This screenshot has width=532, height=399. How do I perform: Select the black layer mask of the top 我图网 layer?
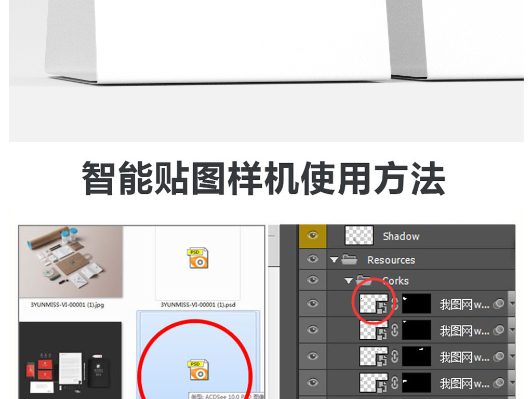click(416, 303)
